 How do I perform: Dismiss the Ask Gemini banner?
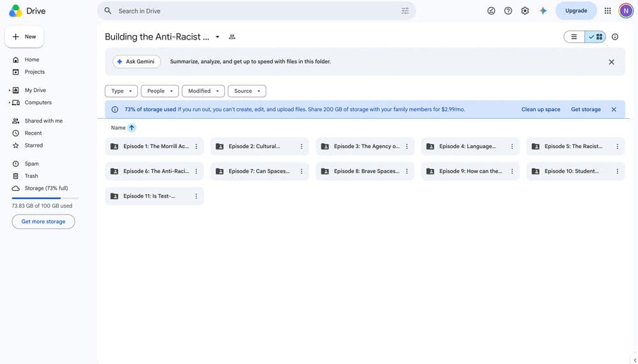click(x=611, y=62)
